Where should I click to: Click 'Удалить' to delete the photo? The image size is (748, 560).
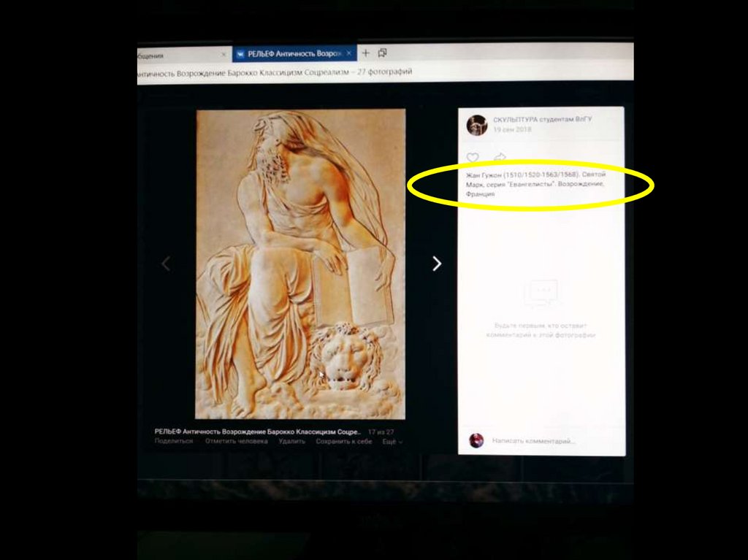(291, 442)
